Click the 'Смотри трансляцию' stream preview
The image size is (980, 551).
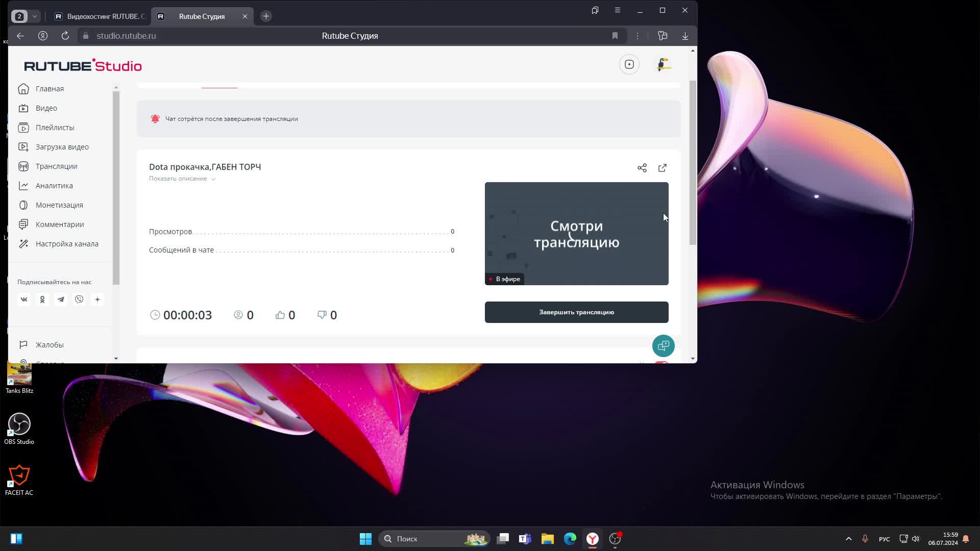click(576, 234)
